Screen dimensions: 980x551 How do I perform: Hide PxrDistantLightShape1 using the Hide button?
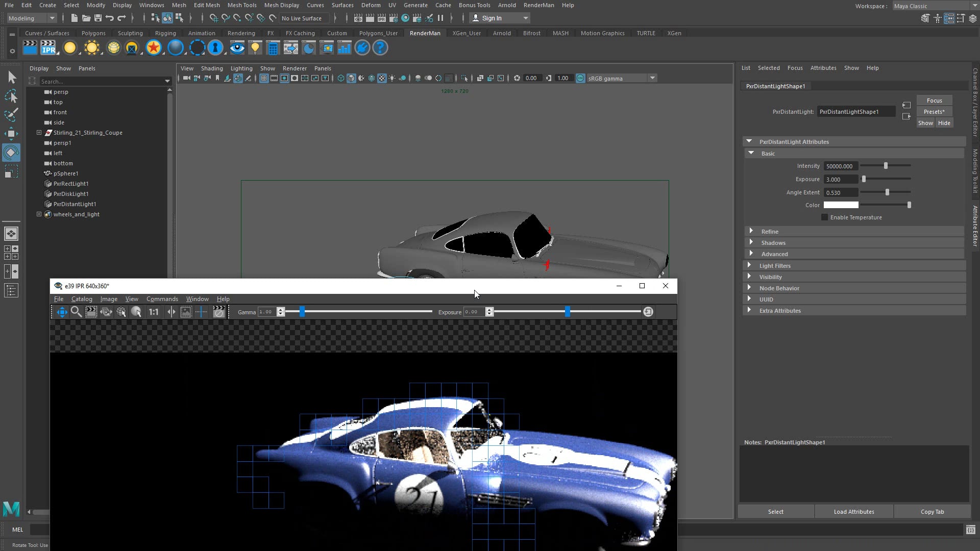click(x=944, y=122)
